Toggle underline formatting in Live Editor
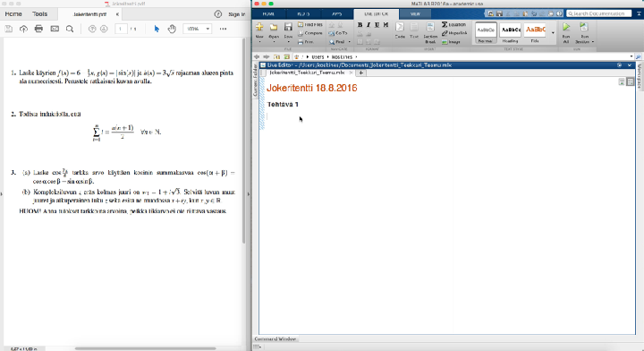This screenshot has height=351, width=644. pyautogui.click(x=377, y=25)
